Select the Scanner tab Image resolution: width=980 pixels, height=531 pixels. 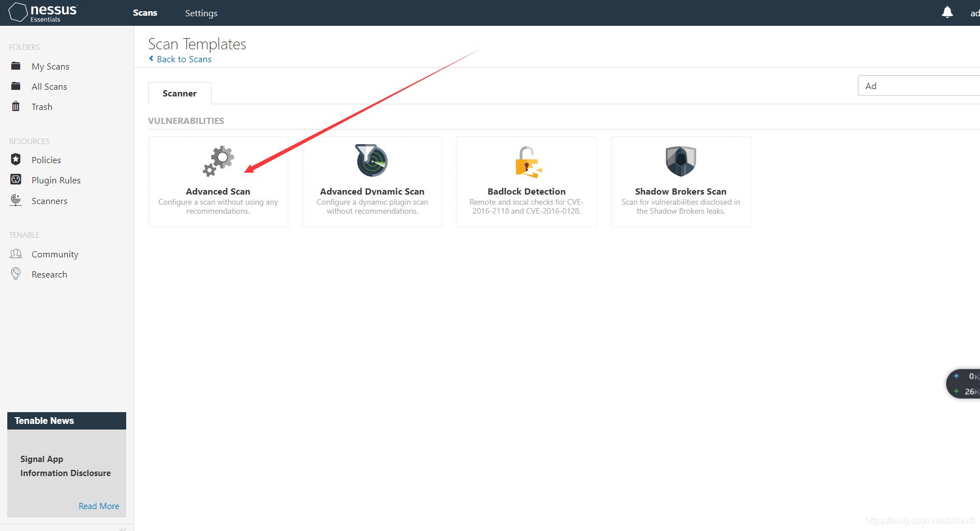(x=180, y=93)
